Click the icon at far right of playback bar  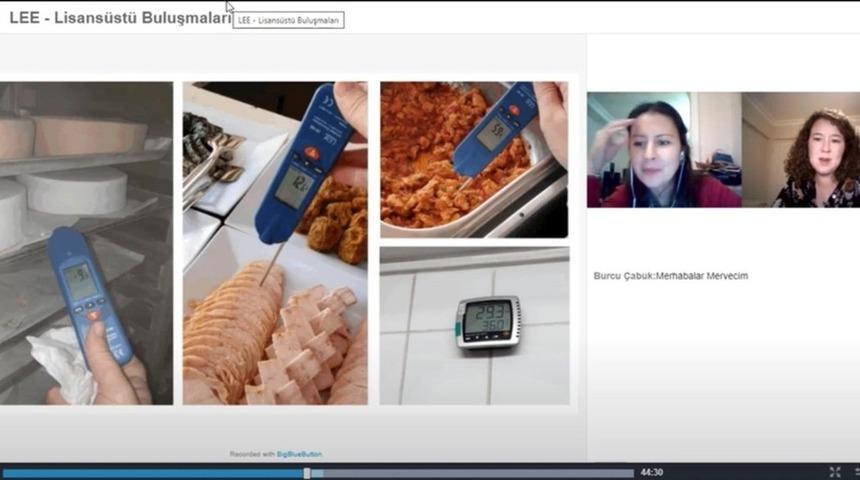pyautogui.click(x=856, y=472)
